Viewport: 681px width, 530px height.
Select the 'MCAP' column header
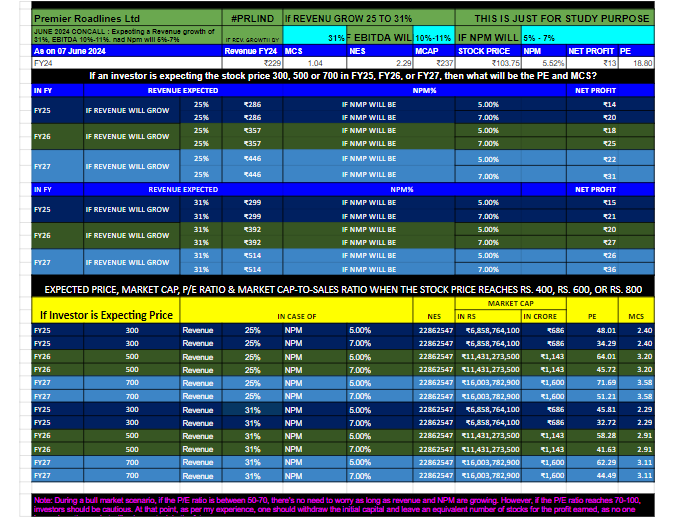(434, 51)
